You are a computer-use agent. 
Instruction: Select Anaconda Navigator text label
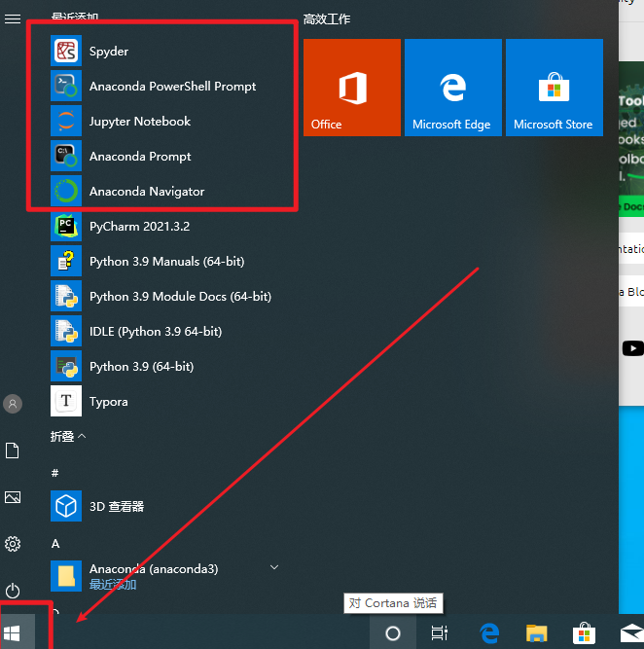click(147, 192)
